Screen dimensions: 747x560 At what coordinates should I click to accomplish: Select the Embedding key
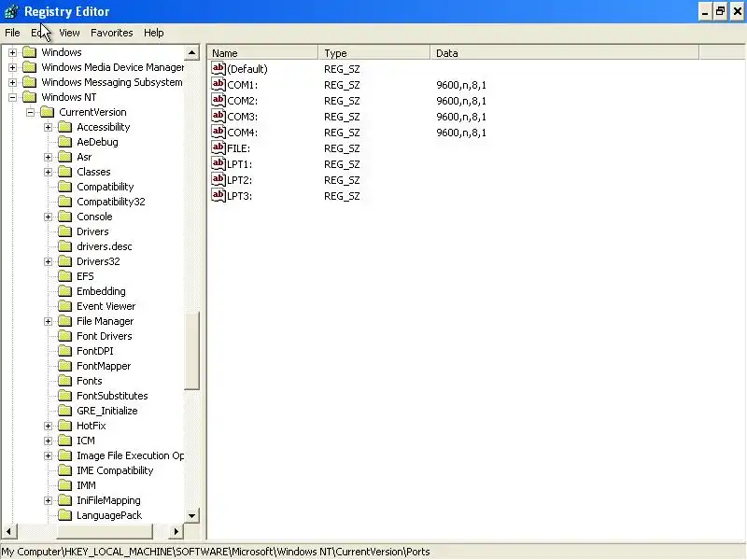[101, 291]
